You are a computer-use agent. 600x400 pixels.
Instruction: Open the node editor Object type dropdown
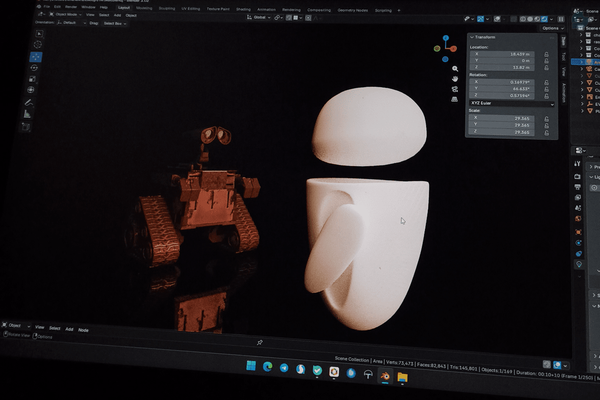16,325
